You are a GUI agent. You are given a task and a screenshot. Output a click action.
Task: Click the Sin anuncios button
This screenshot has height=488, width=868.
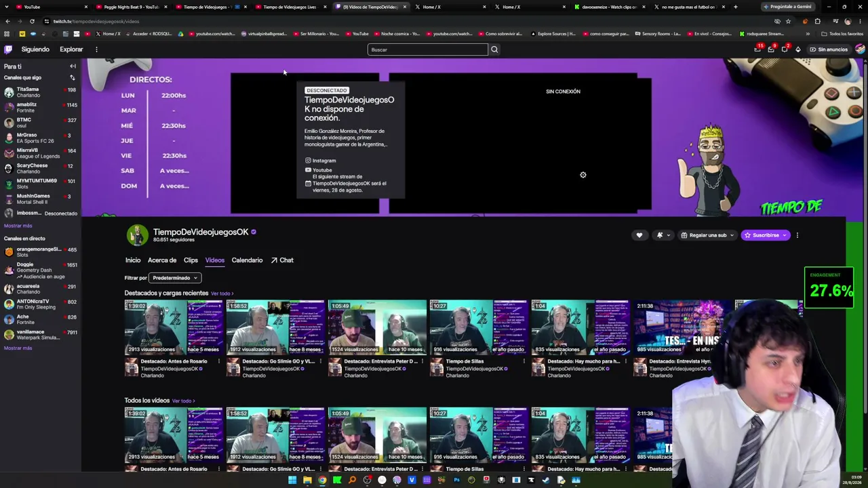click(x=828, y=49)
